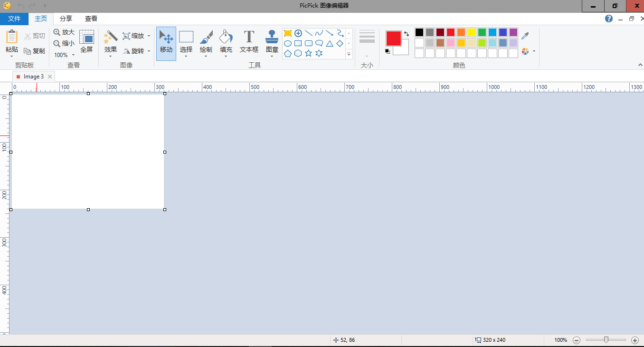Viewport: 644px width, 347px height.
Task: Select the Move tool
Action: 166,43
